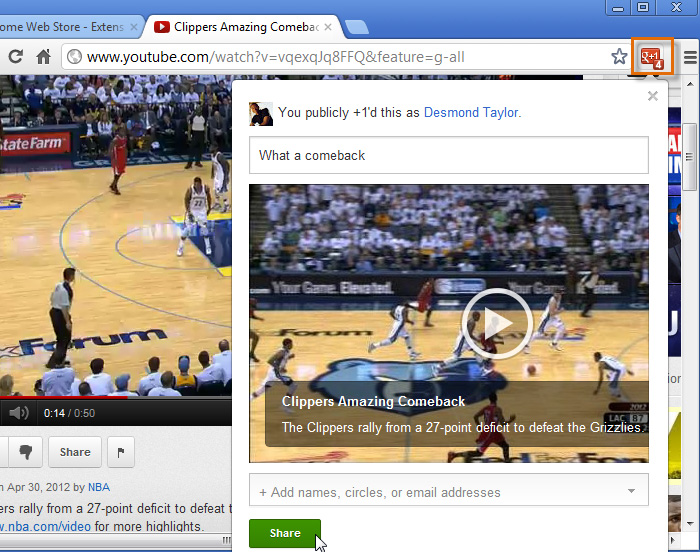
Task: Reload the page
Action: (x=16, y=57)
